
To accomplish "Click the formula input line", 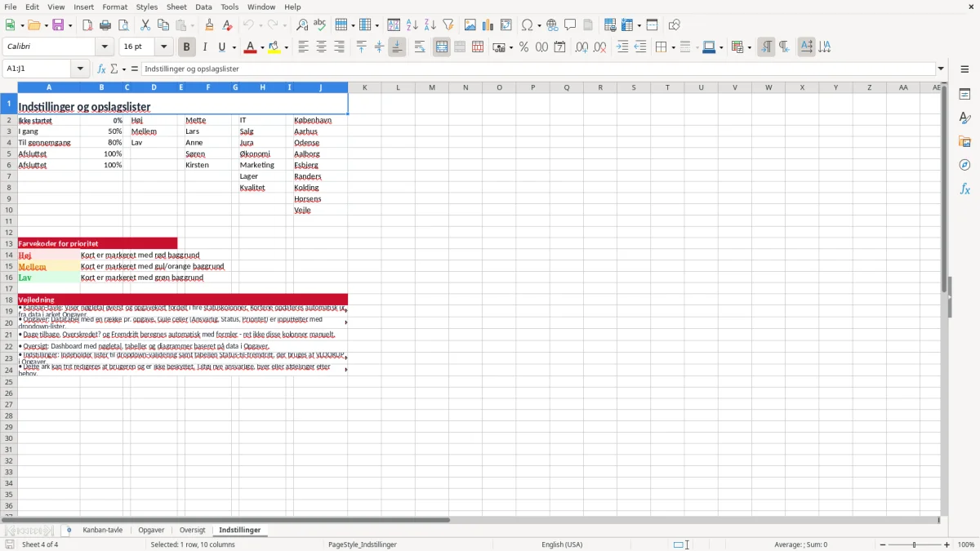I will [538, 69].
